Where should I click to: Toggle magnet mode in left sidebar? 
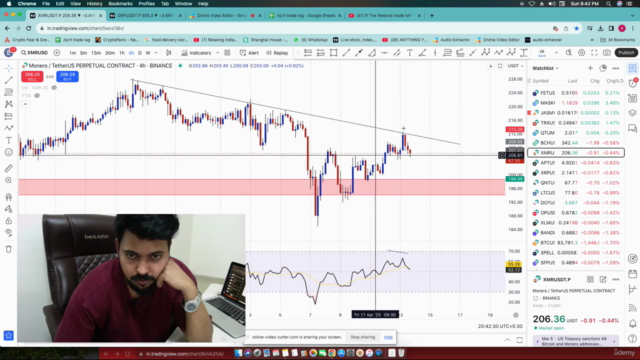coord(9,197)
